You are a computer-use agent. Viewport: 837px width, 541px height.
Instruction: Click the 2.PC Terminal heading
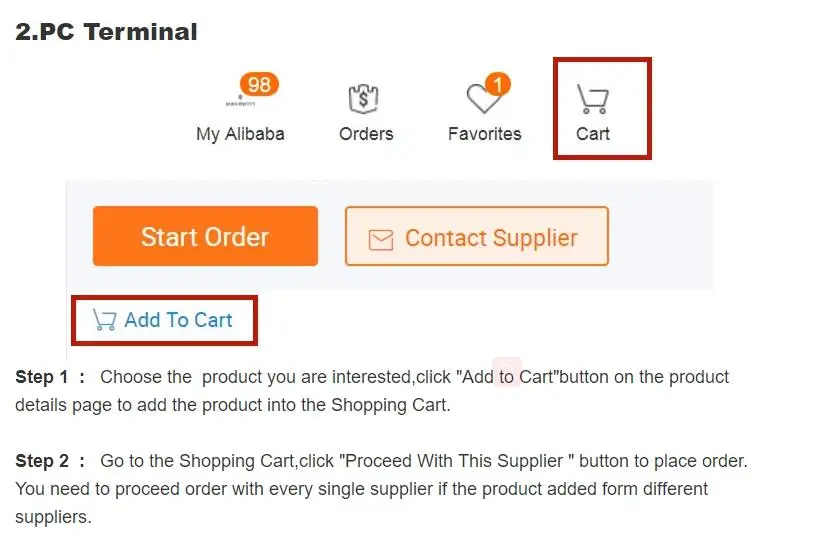106,32
